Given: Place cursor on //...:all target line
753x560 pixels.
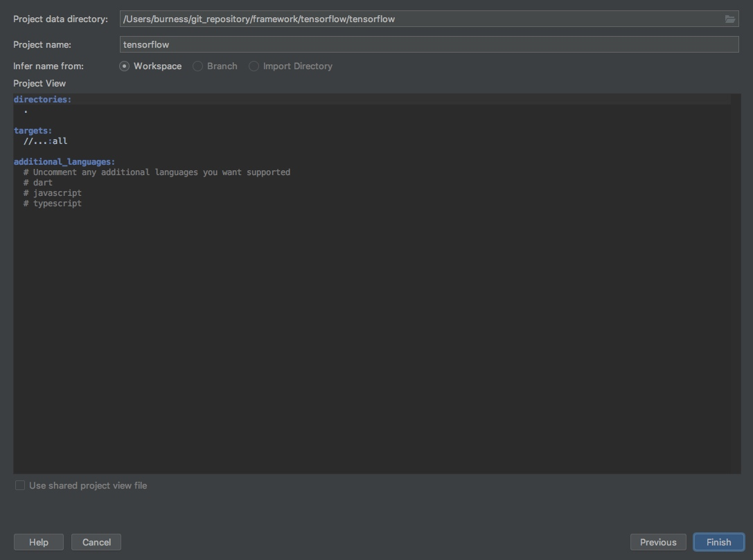Looking at the screenshot, I should point(46,141).
